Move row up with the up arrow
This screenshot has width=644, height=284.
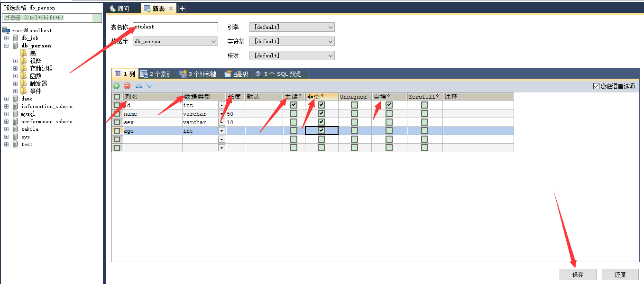click(139, 86)
